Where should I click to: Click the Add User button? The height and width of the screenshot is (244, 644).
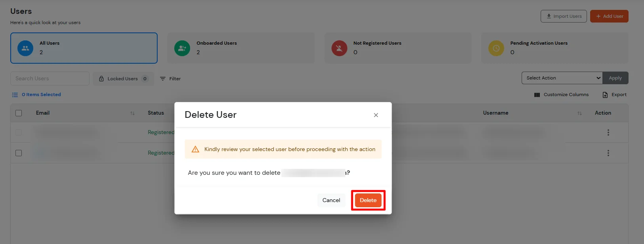pos(609,16)
